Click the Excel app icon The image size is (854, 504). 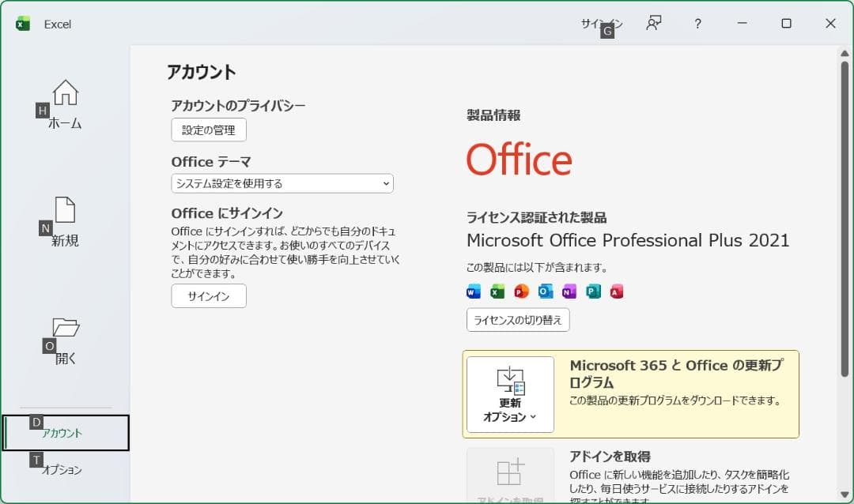pos(496,291)
